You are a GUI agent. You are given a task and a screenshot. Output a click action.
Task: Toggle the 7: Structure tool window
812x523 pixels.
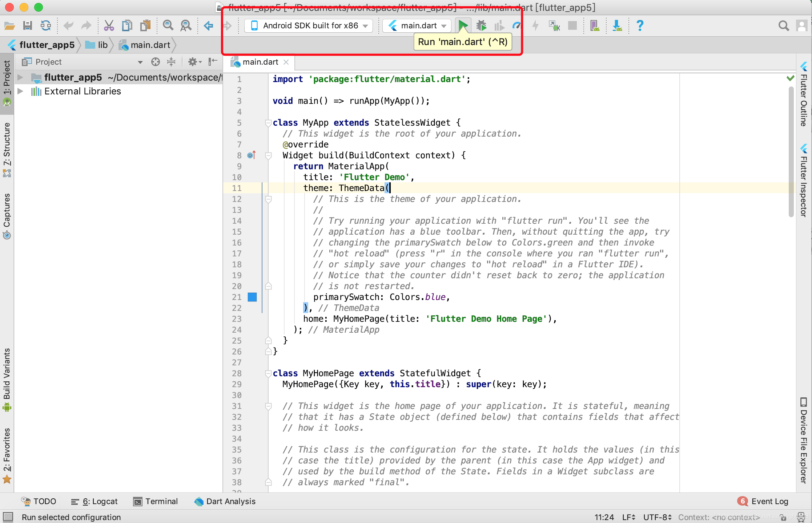pyautogui.click(x=7, y=150)
